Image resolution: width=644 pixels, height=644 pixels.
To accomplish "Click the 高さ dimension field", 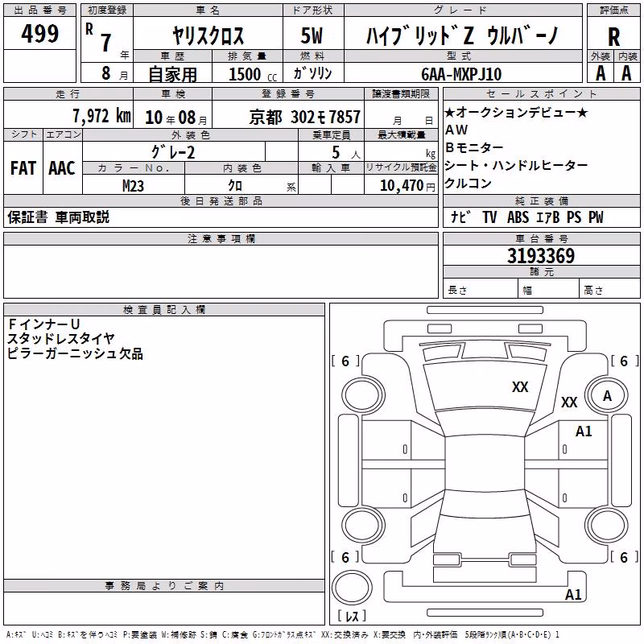I will tap(609, 288).
